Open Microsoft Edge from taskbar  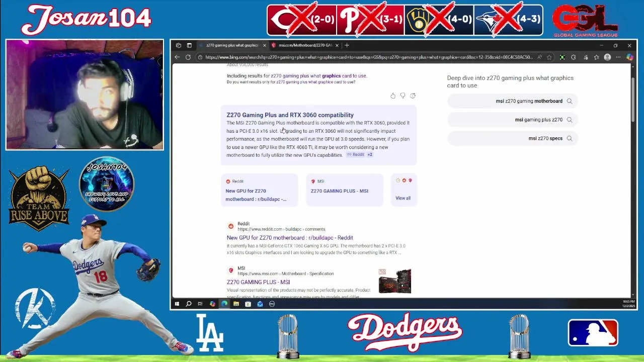[x=224, y=304]
